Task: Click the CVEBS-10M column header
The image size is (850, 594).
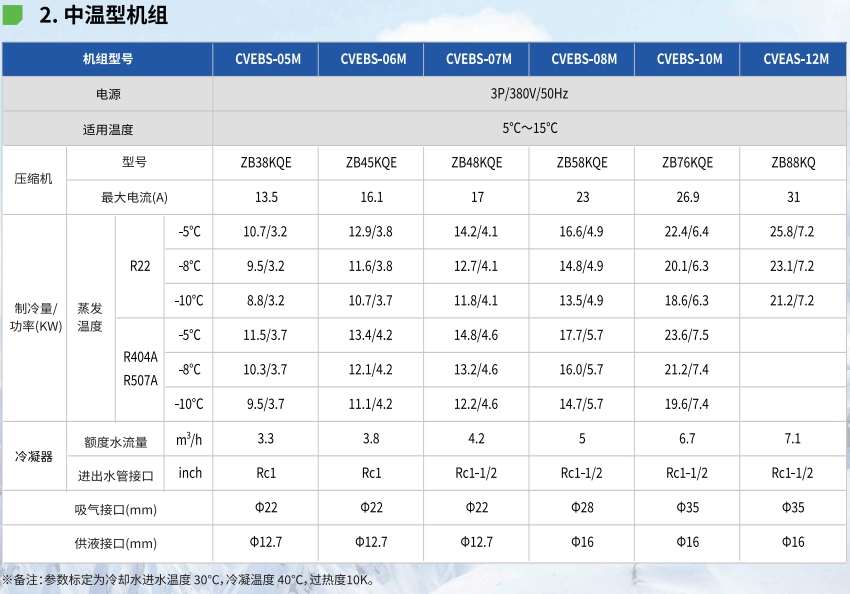Action: click(x=690, y=59)
